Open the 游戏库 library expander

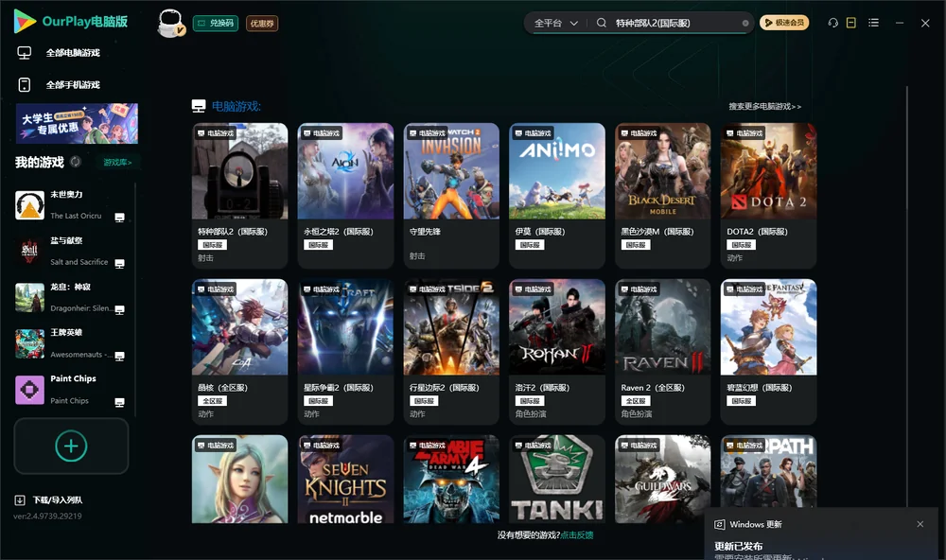[x=117, y=163]
